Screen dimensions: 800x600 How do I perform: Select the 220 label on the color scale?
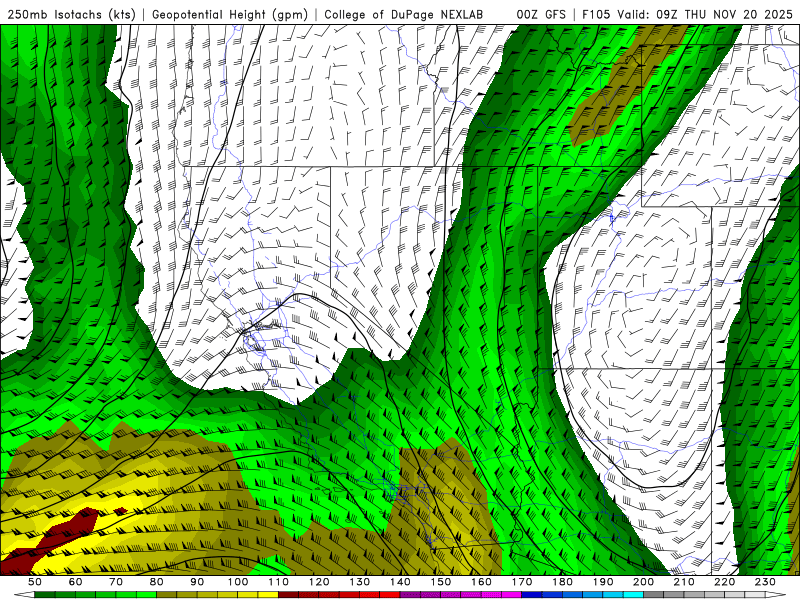tap(724, 582)
